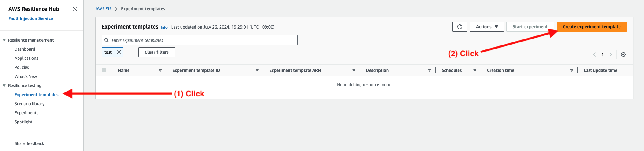Image resolution: width=644 pixels, height=151 pixels.
Task: Open Dashboard in the sidebar
Action: (25, 49)
